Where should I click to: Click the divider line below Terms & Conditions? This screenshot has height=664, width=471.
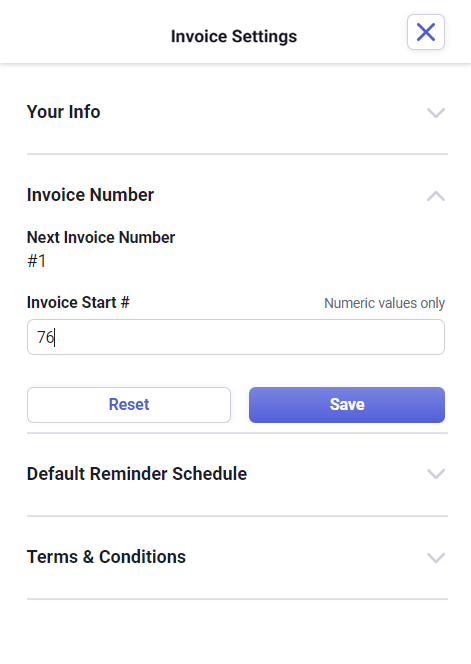(x=237, y=599)
